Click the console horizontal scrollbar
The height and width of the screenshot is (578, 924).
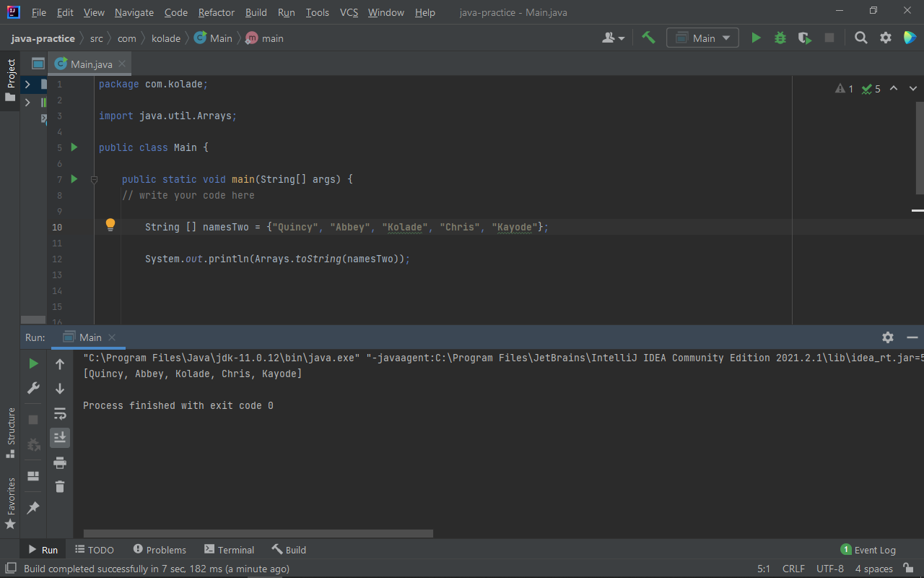[x=258, y=534]
